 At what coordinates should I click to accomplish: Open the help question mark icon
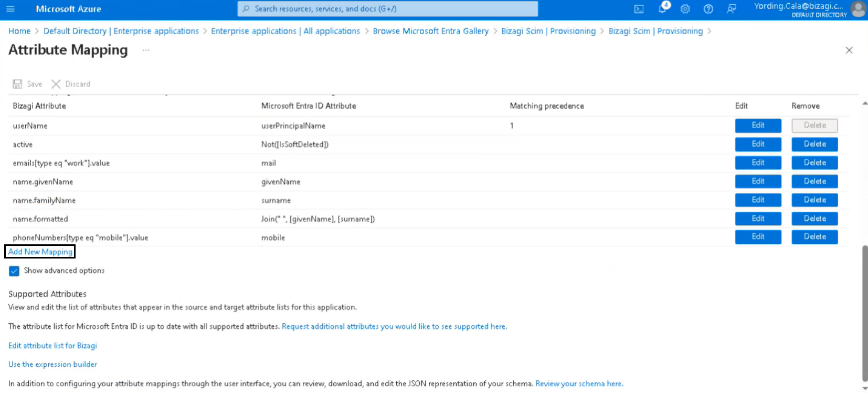tap(708, 9)
